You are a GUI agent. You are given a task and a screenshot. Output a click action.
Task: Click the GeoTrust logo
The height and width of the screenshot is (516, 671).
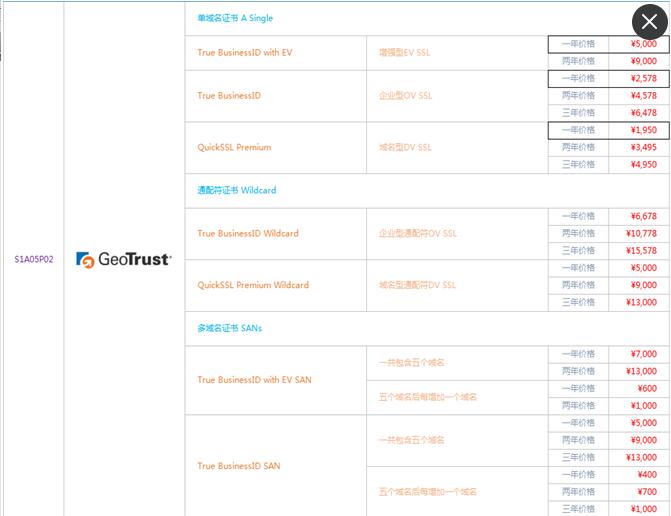point(124,259)
